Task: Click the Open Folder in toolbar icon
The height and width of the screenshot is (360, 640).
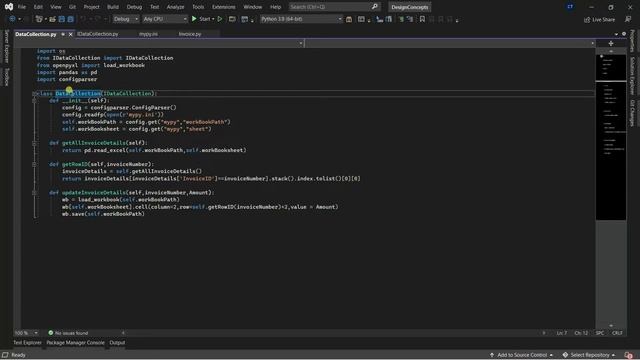Action: click(232, 19)
